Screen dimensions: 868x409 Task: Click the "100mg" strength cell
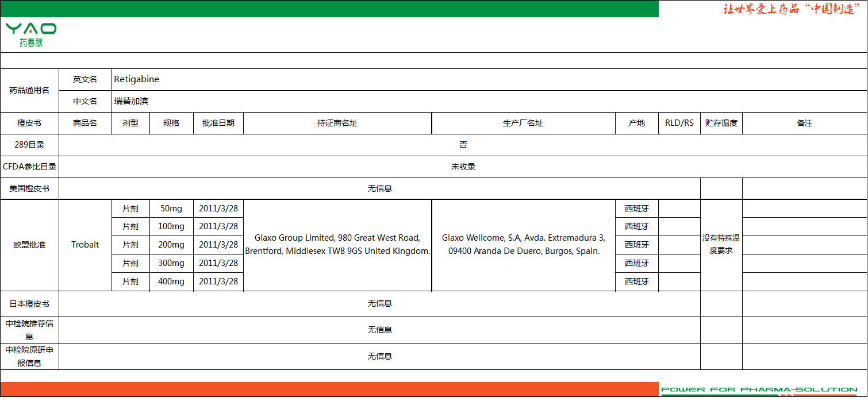pos(171,226)
